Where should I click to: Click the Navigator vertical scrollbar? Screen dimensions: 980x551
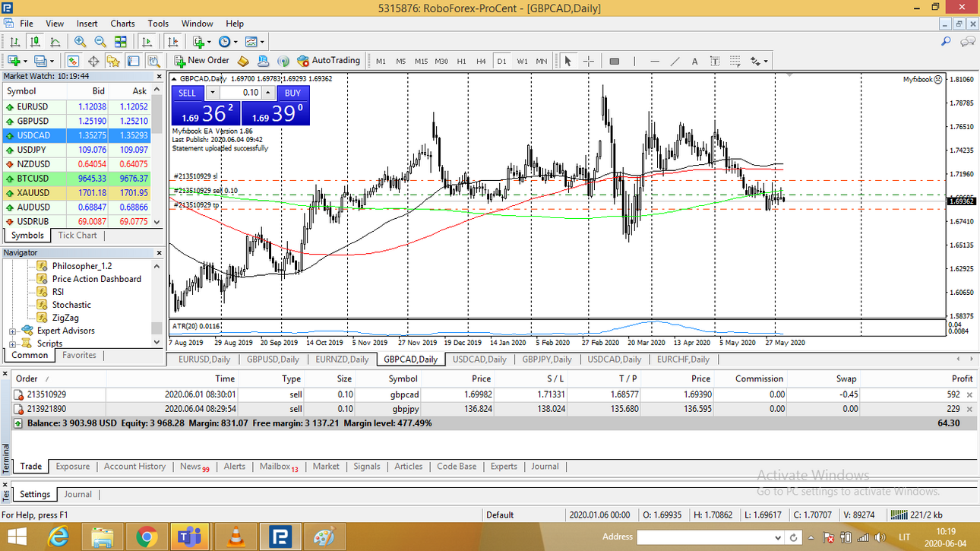(157, 304)
